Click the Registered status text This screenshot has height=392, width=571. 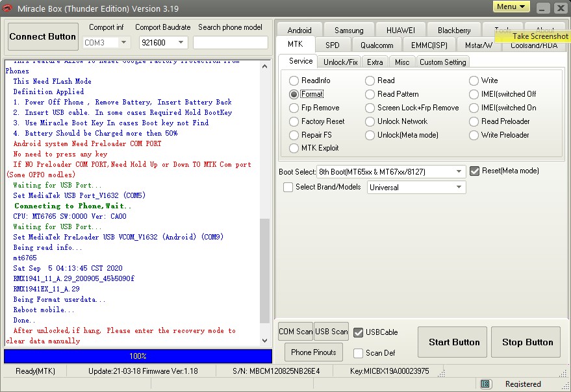523,384
